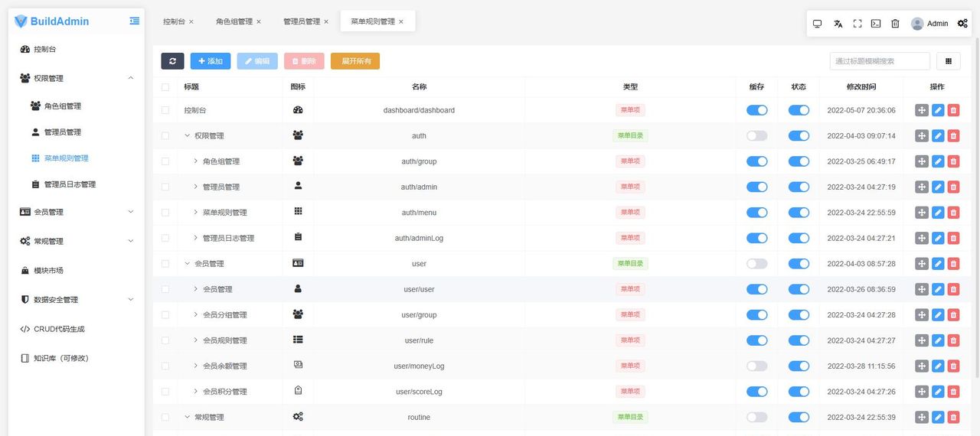The height and width of the screenshot is (436, 980).
Task: Switch to the 管理员管理 tab
Action: click(x=302, y=21)
